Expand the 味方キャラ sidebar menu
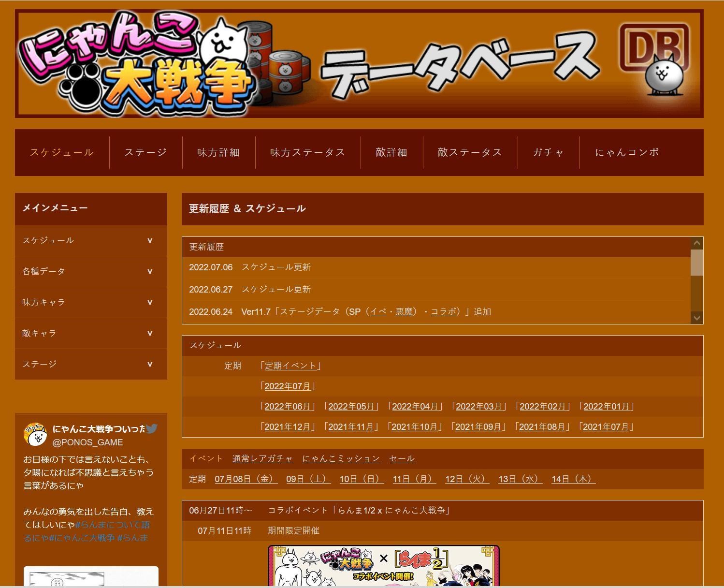The height and width of the screenshot is (588, 724). [x=91, y=302]
